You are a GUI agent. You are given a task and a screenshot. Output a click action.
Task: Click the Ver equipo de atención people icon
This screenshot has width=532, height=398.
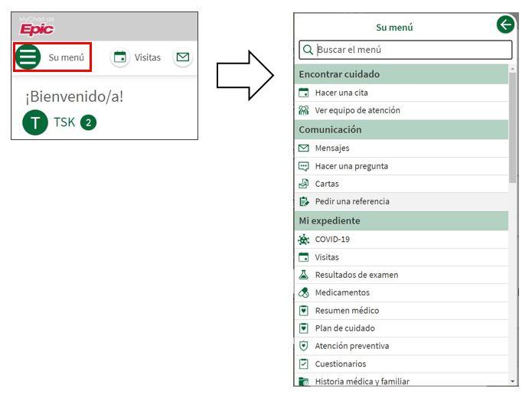tap(304, 110)
